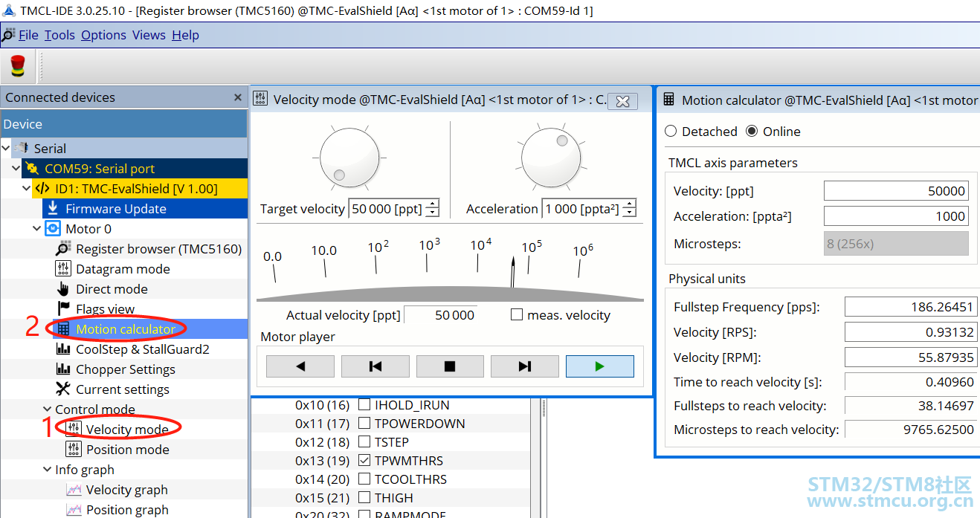
Task: Collapse the Serial tree node
Action: [x=6, y=149]
